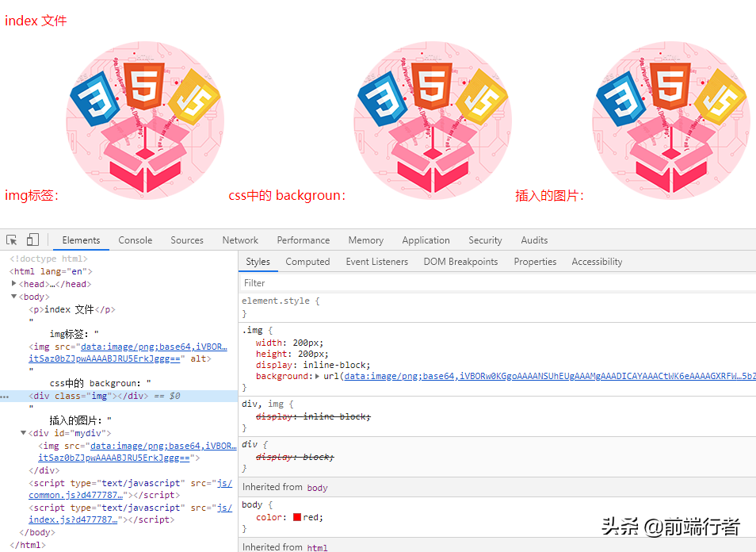Screen dimensions: 756x552
Task: Click the struck-through "display: block" declaration
Action: [x=295, y=457]
